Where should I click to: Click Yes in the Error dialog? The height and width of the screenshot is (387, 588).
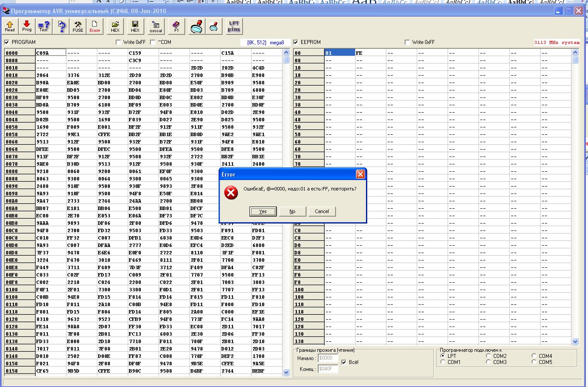pyautogui.click(x=263, y=211)
